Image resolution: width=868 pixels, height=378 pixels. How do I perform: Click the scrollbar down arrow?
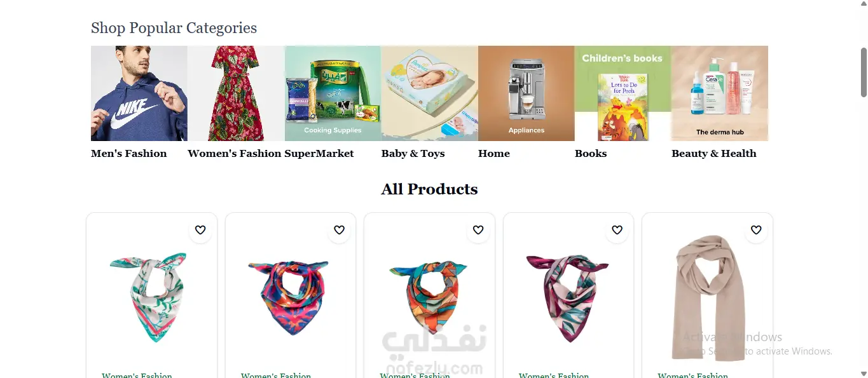(864, 373)
